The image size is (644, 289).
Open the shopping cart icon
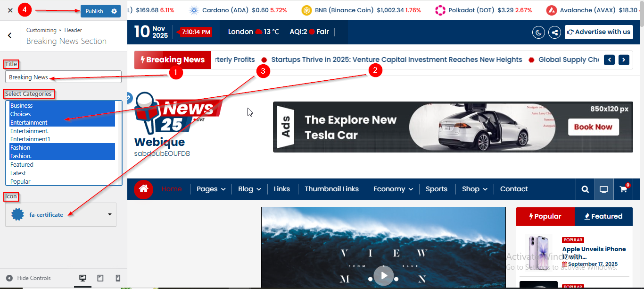623,189
